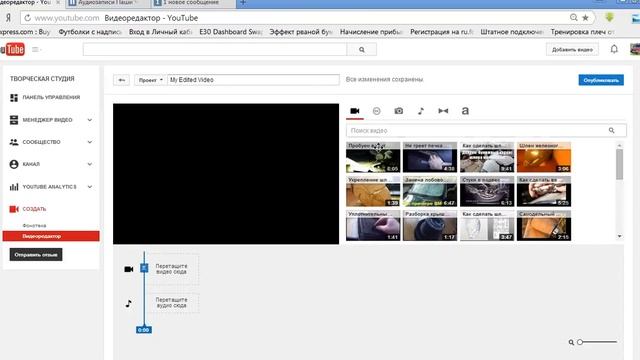Click the timeline zoom slider handle
This screenshot has height=360, width=640.
(x=580, y=342)
